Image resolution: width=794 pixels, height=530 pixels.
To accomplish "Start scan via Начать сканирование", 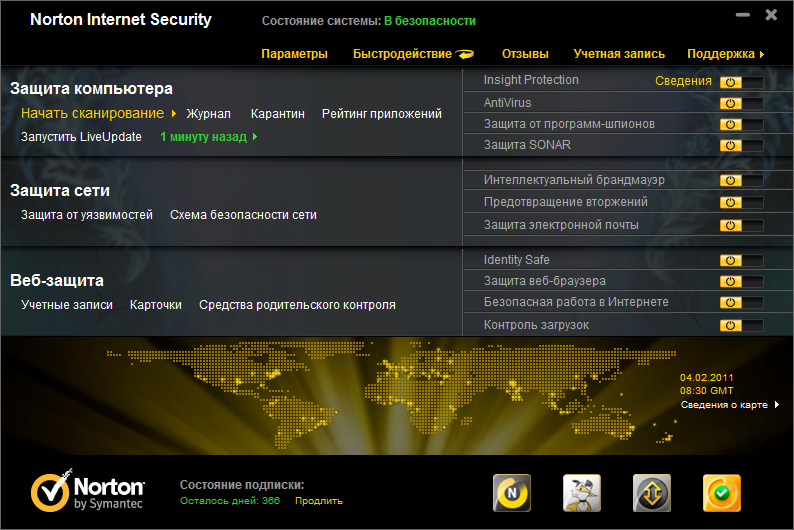I will tap(92, 113).
